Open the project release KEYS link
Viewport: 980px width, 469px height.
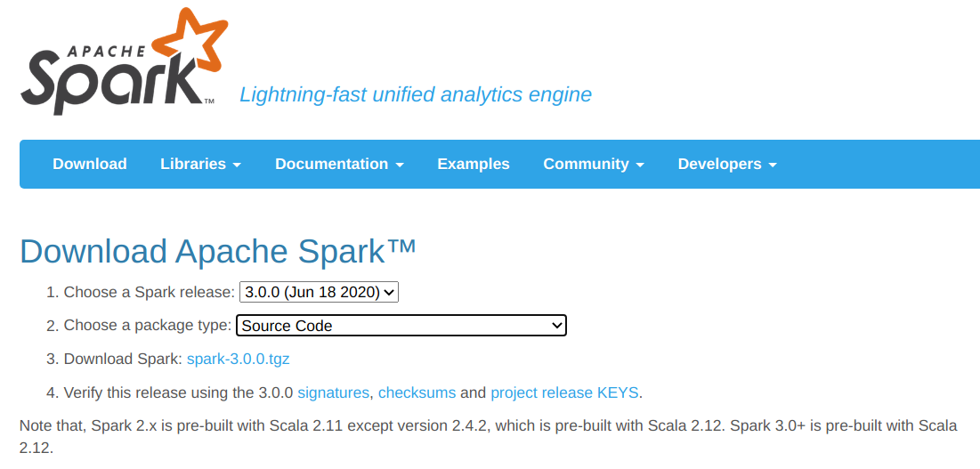pos(564,392)
